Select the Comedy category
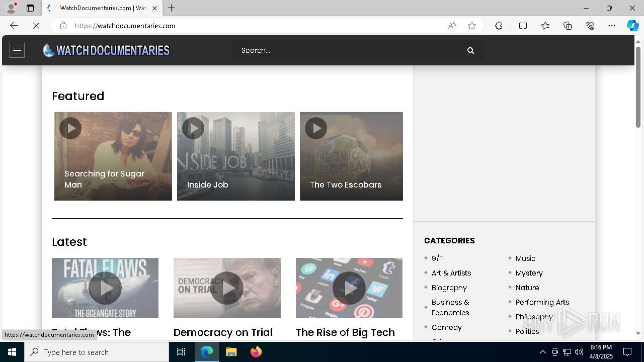The height and width of the screenshot is (362, 644). pyautogui.click(x=447, y=327)
